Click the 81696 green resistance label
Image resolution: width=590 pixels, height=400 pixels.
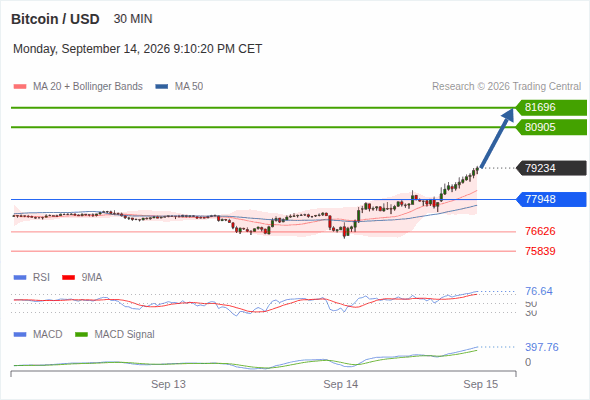pos(551,108)
